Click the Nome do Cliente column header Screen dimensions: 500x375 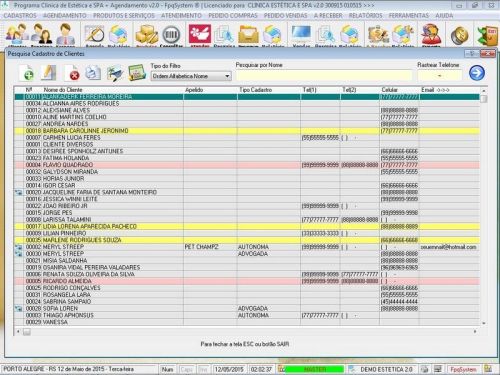click(x=63, y=90)
